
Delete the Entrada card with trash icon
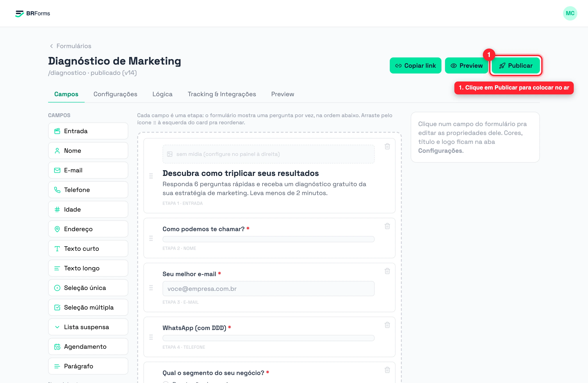(387, 147)
